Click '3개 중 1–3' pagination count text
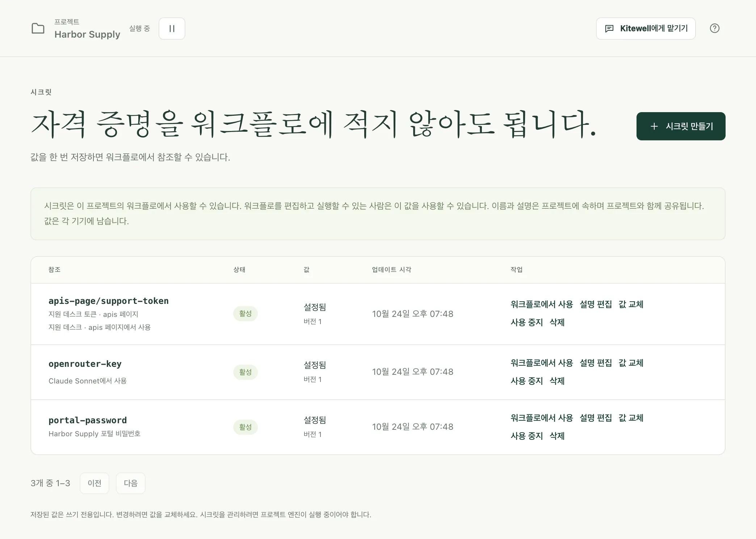756x539 pixels. click(50, 483)
